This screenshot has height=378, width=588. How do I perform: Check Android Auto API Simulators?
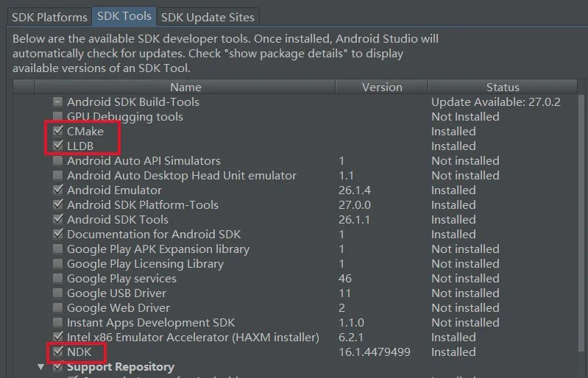(x=58, y=161)
